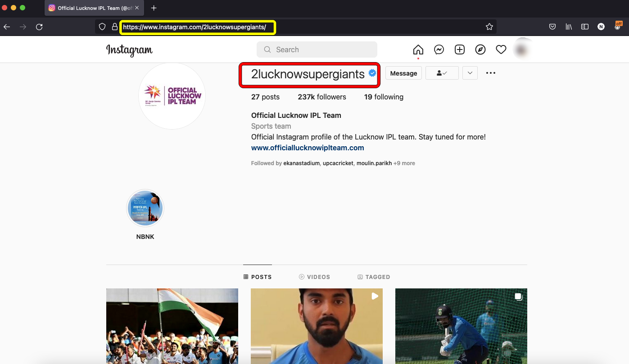The width and height of the screenshot is (629, 364).
Task: Open Messenger direct messages icon
Action: point(439,49)
